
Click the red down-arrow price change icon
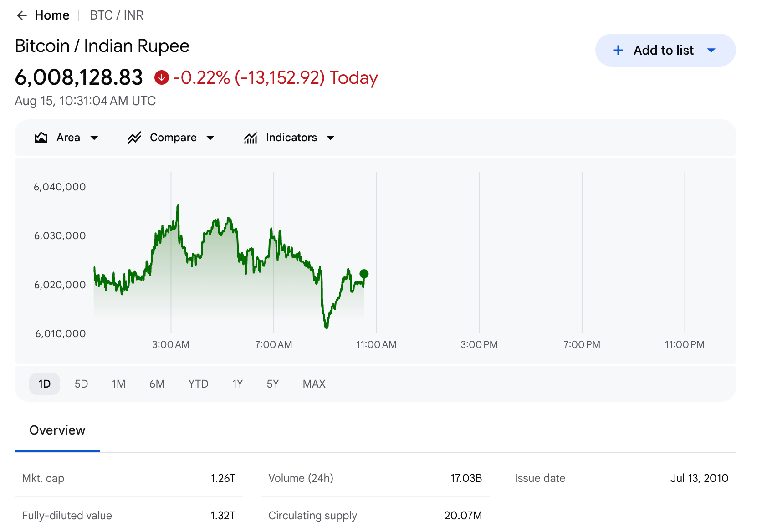point(161,77)
